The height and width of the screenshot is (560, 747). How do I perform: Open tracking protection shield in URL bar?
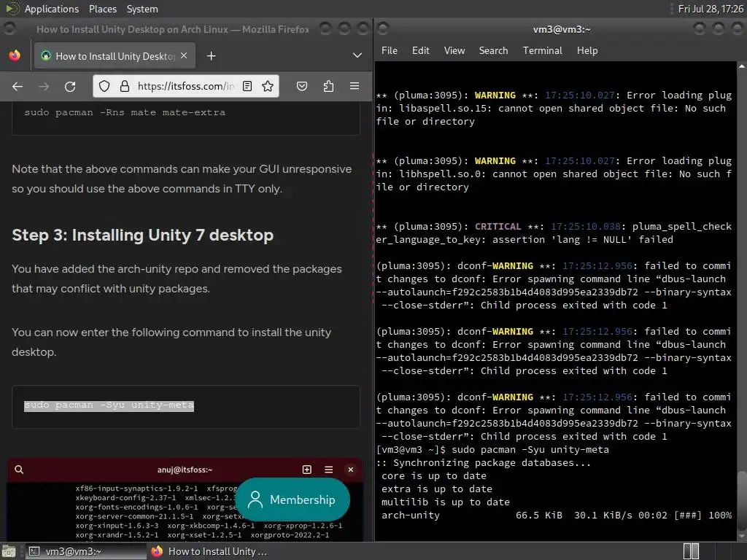pos(104,86)
